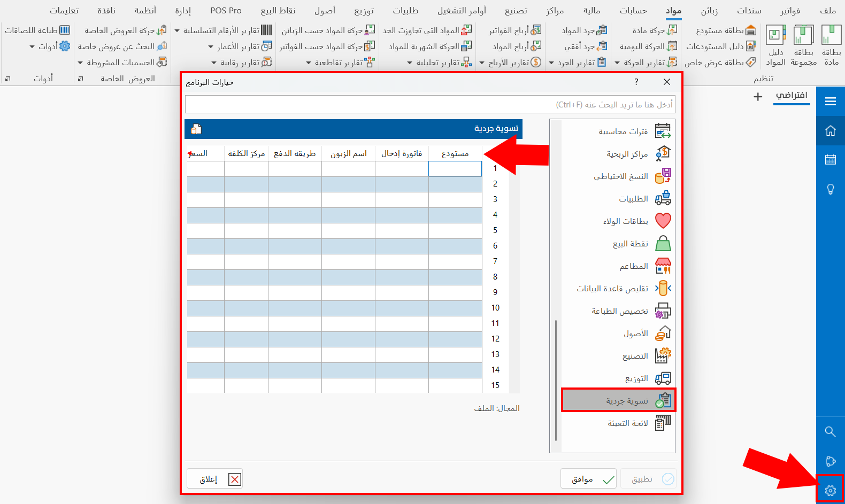Open the icon above the sidebar settings gear
Image resolution: width=845 pixels, height=504 pixels.
(830, 461)
